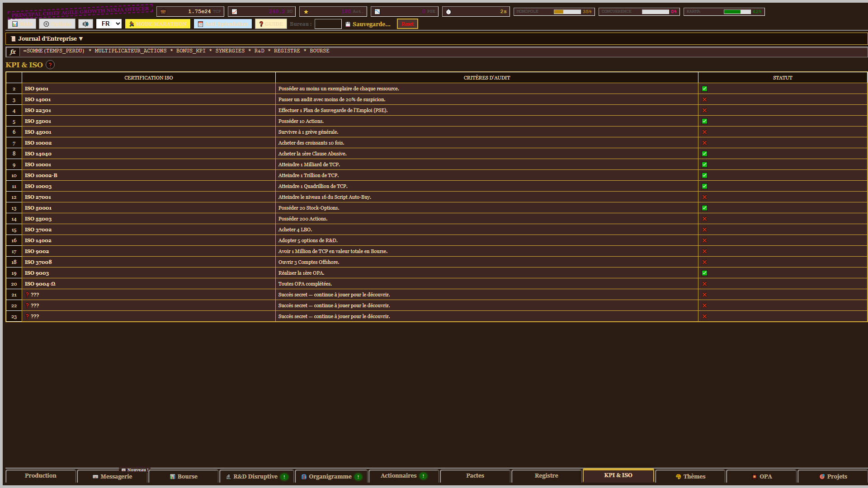The width and height of the screenshot is (868, 488).
Task: Click the secret ??? icon in row 23
Action: tap(27, 316)
